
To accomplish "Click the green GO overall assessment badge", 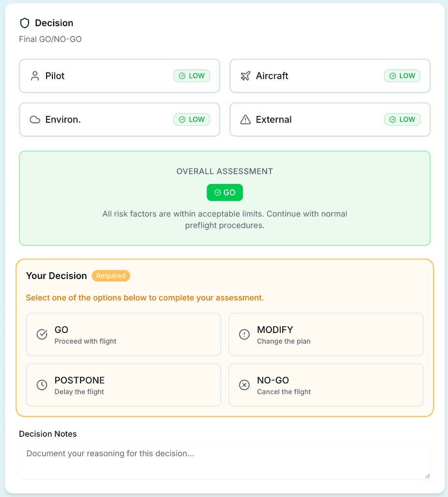I will click(225, 192).
